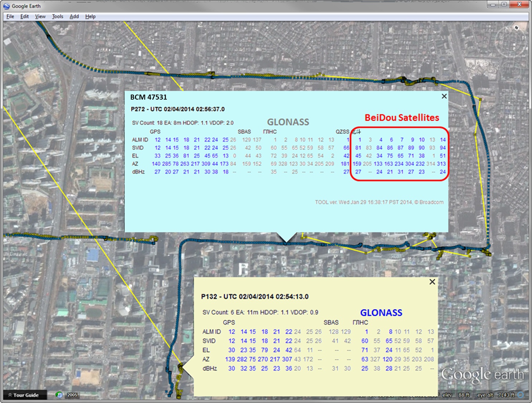The width and height of the screenshot is (532, 403).
Task: Click ALM ID row label in blue balloon
Action: coord(140,140)
